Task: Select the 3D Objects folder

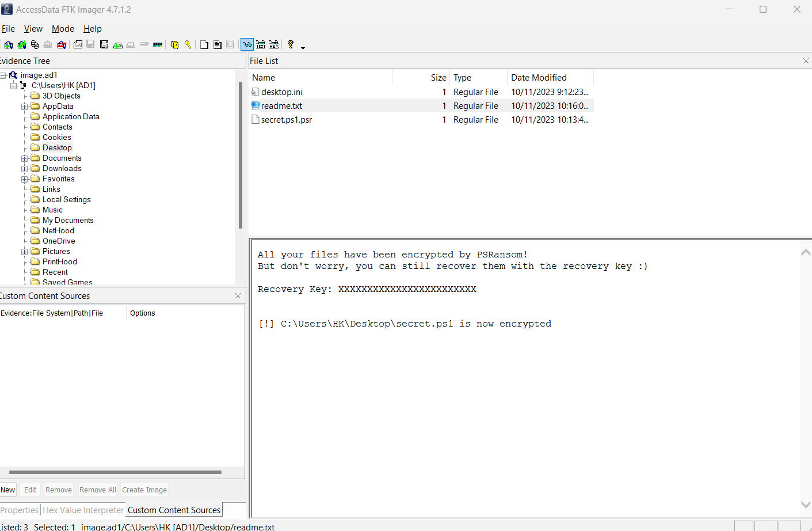Action: (x=62, y=96)
